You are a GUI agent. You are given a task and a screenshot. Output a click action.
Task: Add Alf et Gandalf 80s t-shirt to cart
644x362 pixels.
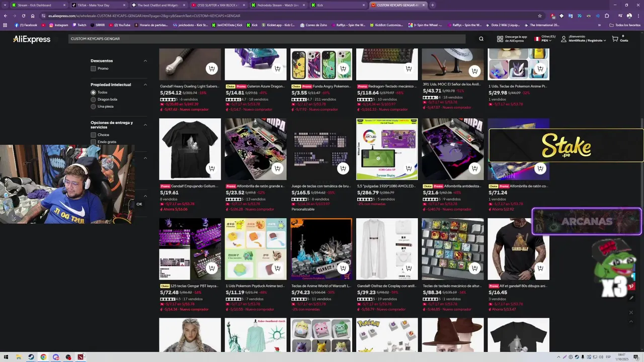tap(540, 268)
